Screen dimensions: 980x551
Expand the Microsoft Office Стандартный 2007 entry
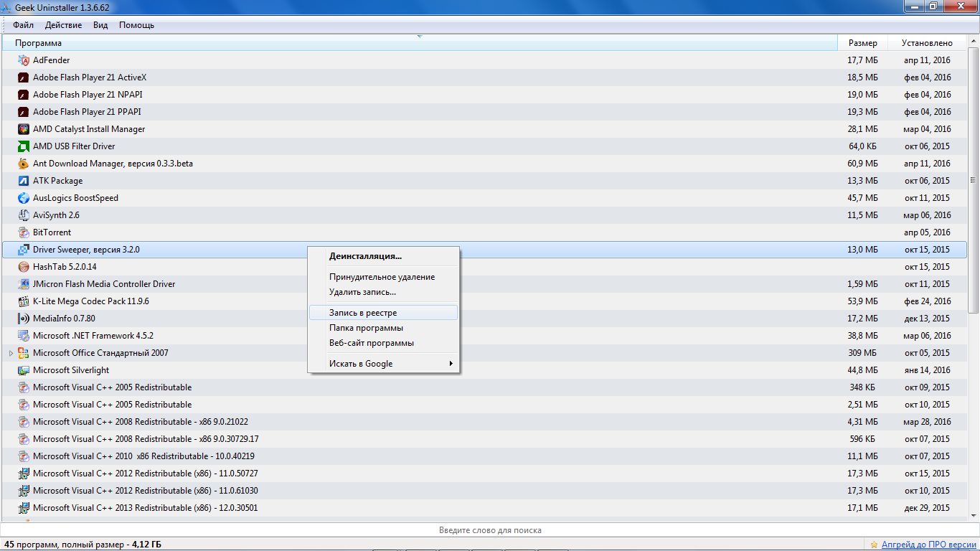[11, 353]
